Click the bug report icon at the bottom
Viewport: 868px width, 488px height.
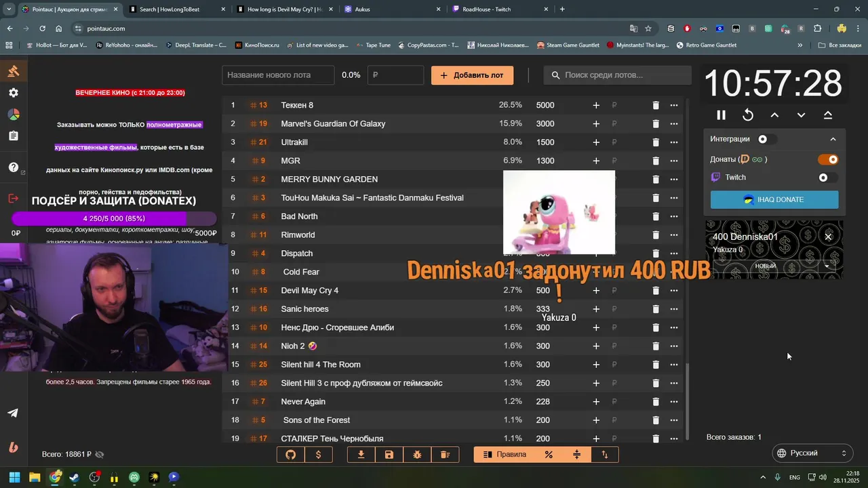pos(417,454)
